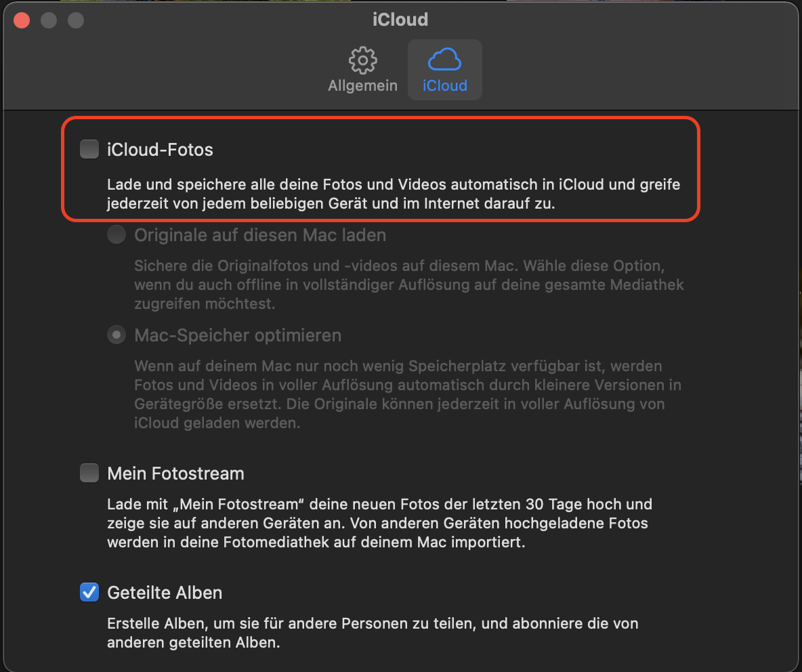Screen dimensions: 802x672
Task: Minimize the window with the middle title-bar button
Action: [x=49, y=20]
